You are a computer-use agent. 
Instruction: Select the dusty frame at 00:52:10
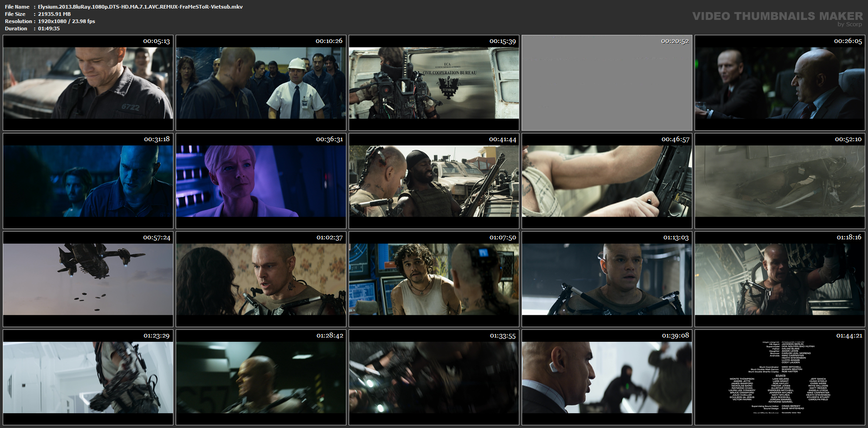tap(780, 181)
